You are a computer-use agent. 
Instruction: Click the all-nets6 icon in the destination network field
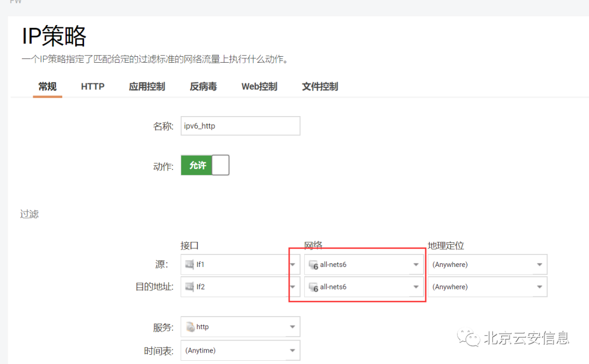coord(315,287)
